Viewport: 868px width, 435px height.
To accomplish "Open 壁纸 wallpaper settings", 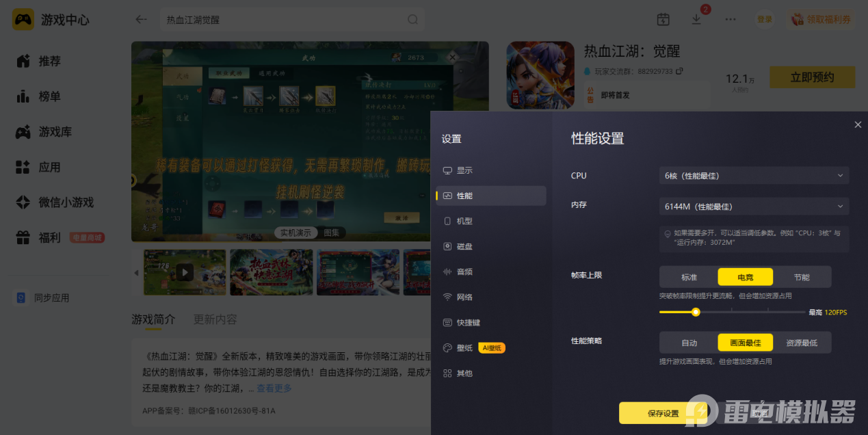I will click(x=490, y=347).
